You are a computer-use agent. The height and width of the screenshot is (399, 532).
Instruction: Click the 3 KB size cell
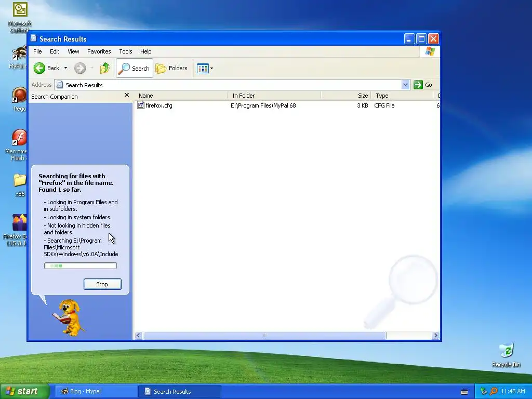point(362,105)
